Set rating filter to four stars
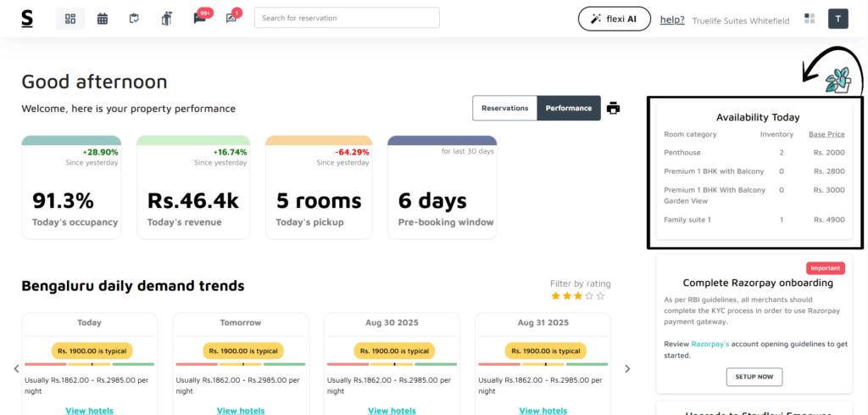Viewport: 868px width, 415px height. (590, 296)
